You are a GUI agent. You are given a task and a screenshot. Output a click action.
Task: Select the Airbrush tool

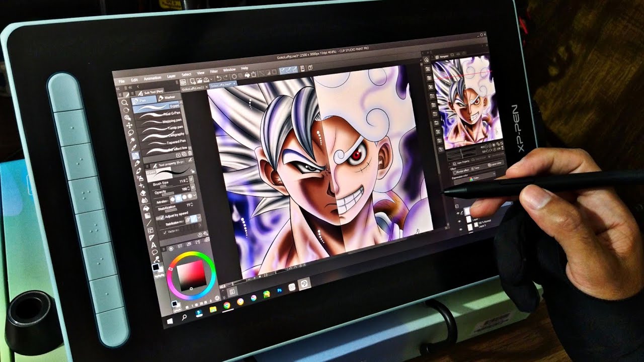(x=140, y=178)
